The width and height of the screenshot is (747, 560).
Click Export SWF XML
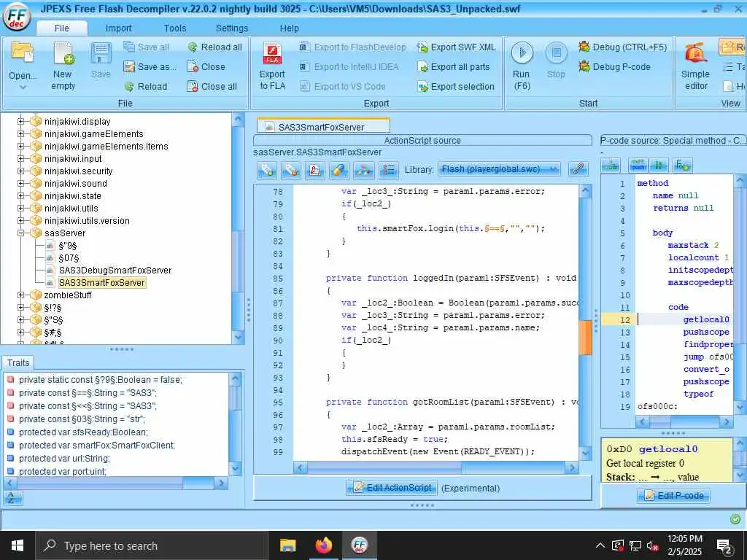click(x=457, y=47)
